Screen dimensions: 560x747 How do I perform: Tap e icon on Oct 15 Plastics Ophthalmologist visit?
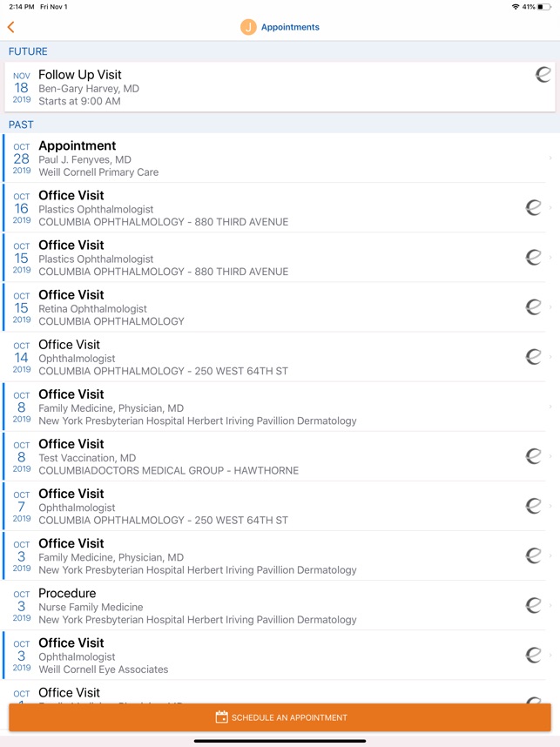tap(533, 257)
